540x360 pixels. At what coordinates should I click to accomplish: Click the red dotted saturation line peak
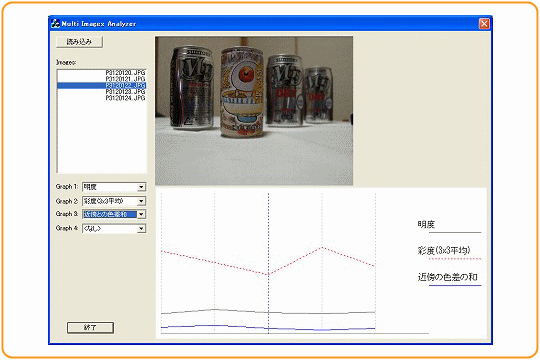pos(322,247)
